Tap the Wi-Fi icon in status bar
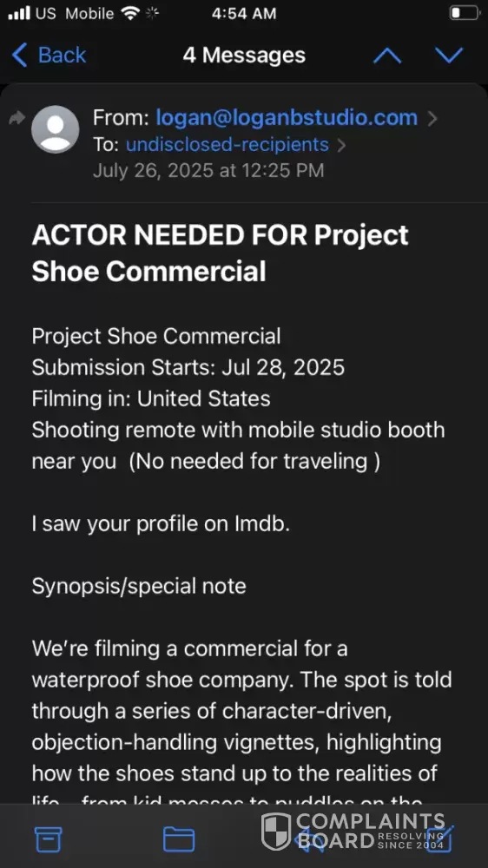Image resolution: width=488 pixels, height=868 pixels. click(x=130, y=14)
